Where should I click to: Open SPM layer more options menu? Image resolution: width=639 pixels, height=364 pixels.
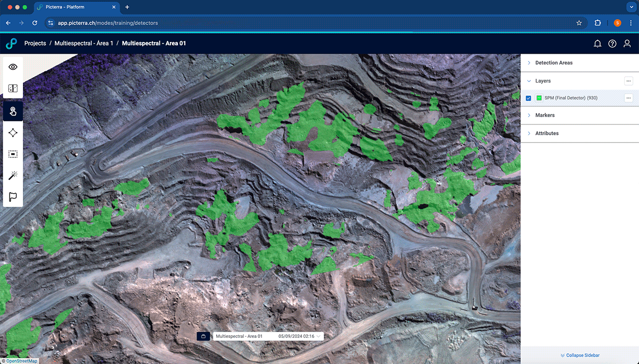(x=628, y=98)
